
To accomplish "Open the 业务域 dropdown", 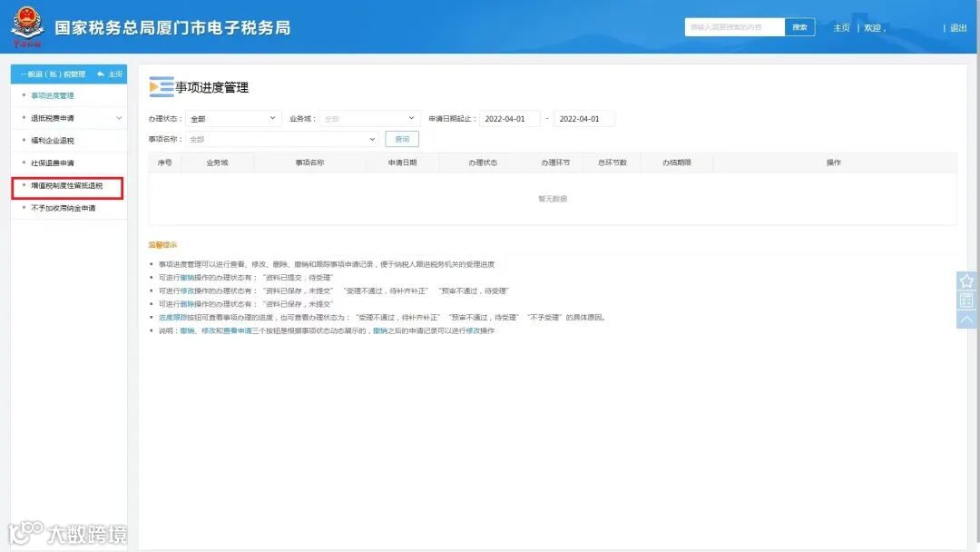I will (x=368, y=118).
